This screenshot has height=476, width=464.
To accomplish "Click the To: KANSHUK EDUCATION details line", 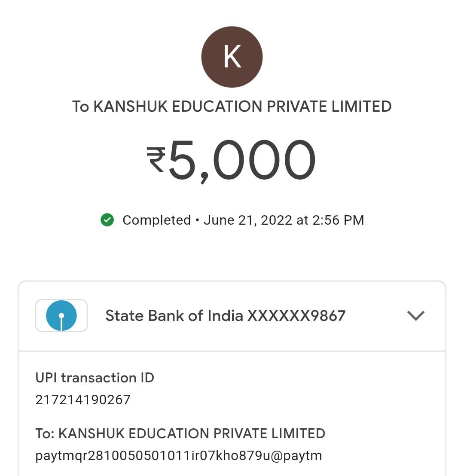I will pos(180,433).
